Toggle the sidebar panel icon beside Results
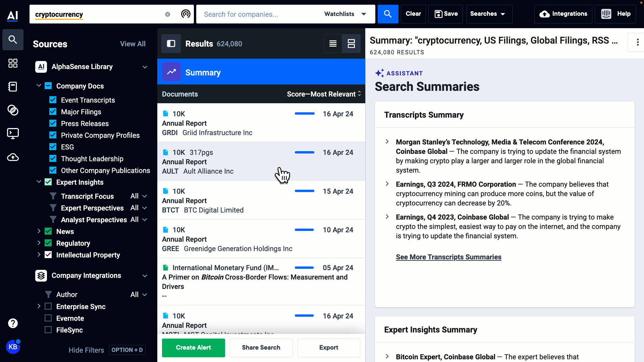The height and width of the screenshot is (362, 644). [171, 44]
